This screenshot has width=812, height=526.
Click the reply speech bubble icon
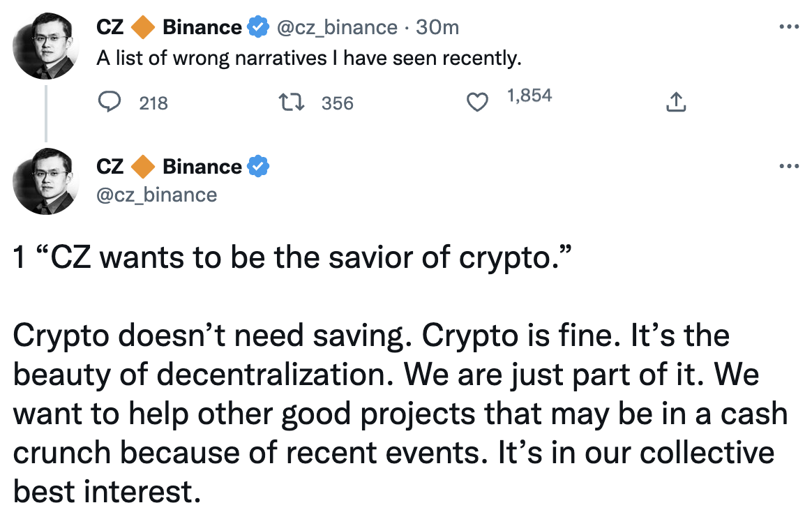point(110,102)
